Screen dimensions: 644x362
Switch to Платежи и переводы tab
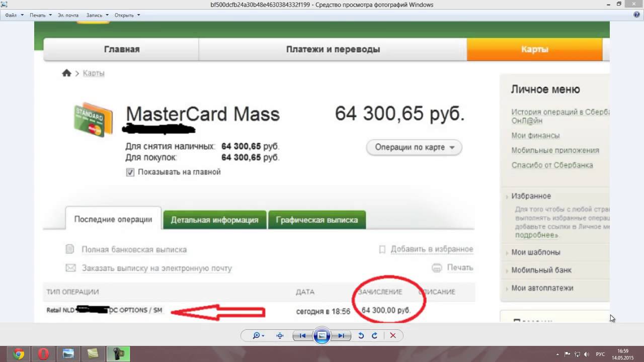coord(333,49)
